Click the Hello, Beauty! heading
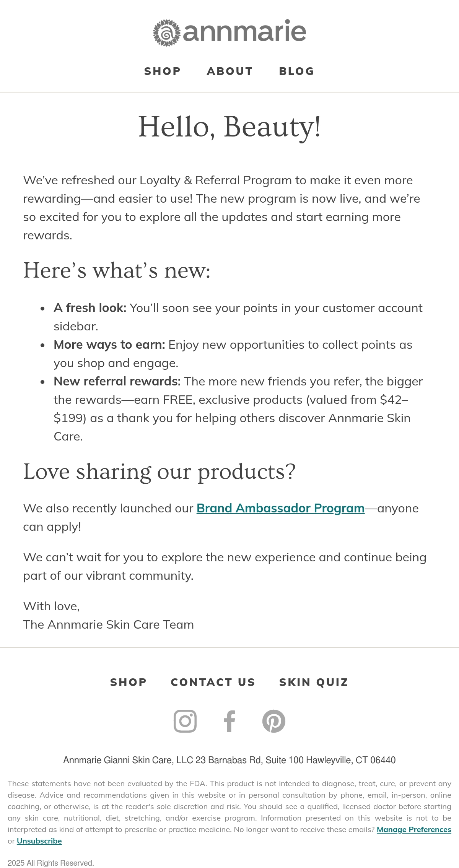 click(x=229, y=127)
